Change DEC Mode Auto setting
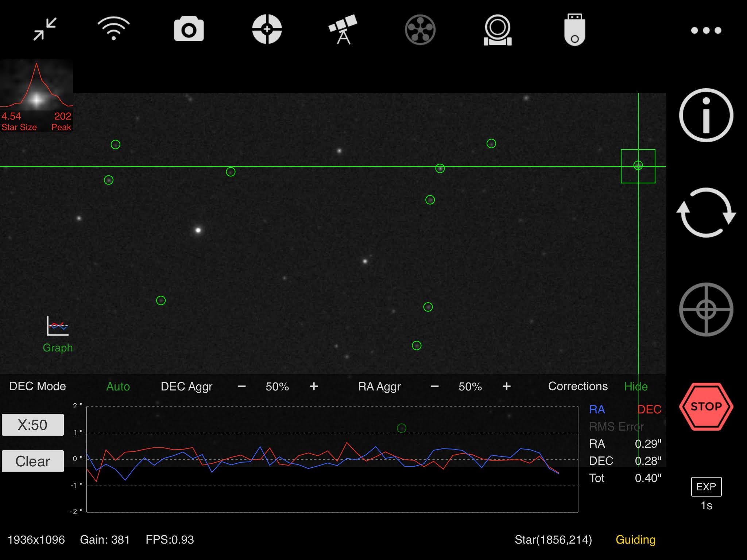Viewport: 747px width, 560px height. (x=118, y=386)
